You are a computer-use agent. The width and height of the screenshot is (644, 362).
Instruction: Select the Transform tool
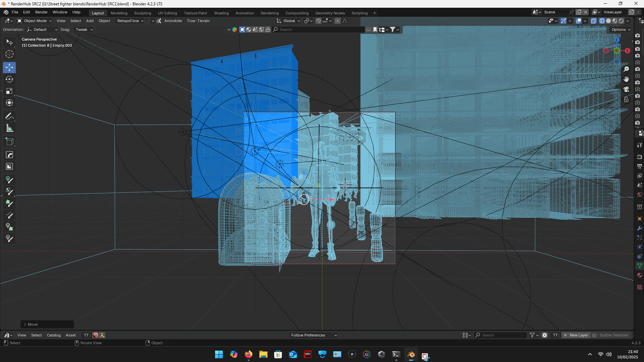[9, 103]
